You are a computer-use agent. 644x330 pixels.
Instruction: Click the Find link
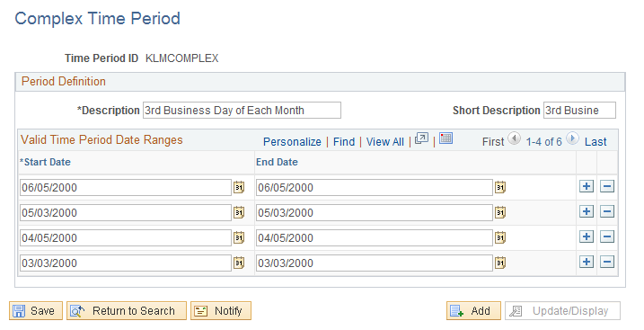(344, 142)
